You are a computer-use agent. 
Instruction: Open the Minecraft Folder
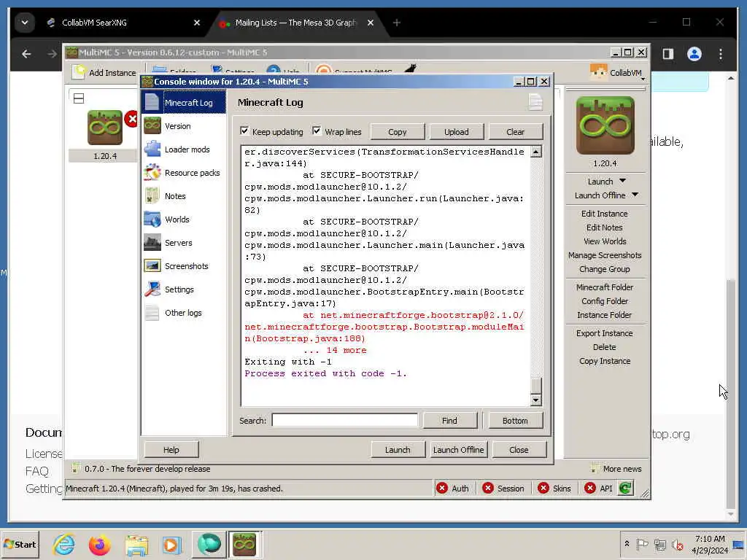click(605, 287)
